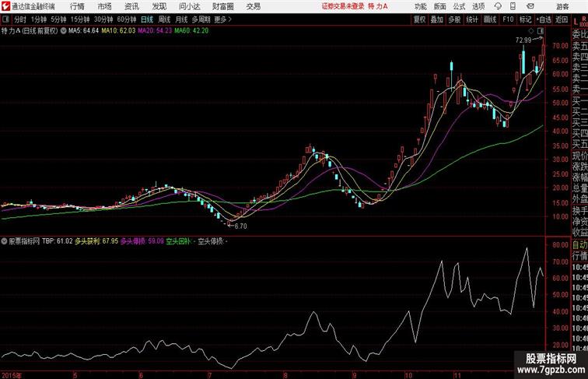The image size is (588, 379).
Task: Toggle the left sidebar panel icon
Action: pyautogui.click(x=5, y=19)
